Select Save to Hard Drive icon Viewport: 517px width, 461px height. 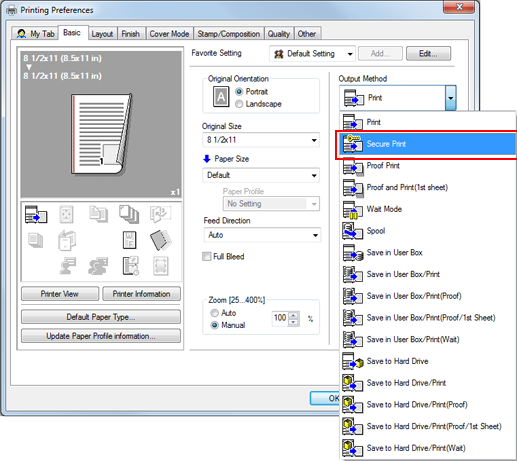click(x=353, y=361)
